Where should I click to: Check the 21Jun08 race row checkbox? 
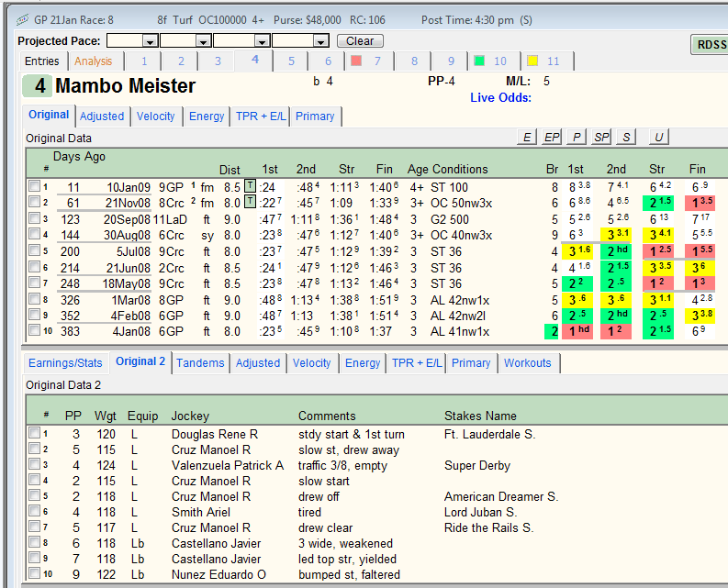(34, 266)
